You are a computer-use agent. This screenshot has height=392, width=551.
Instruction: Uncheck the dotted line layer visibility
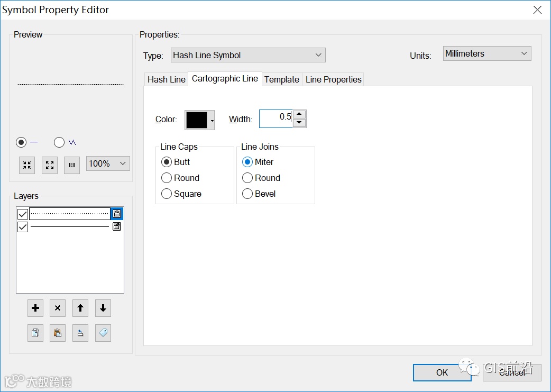coord(23,214)
